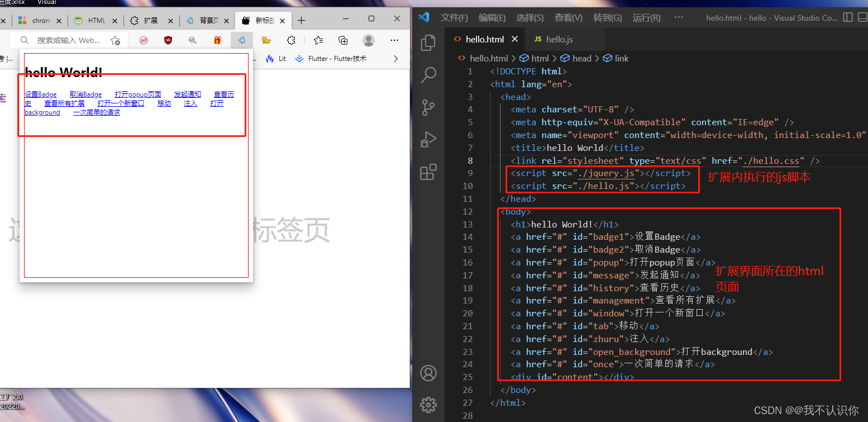This screenshot has height=422, width=868.
Task: Click the 移动 link in popup
Action: (164, 103)
